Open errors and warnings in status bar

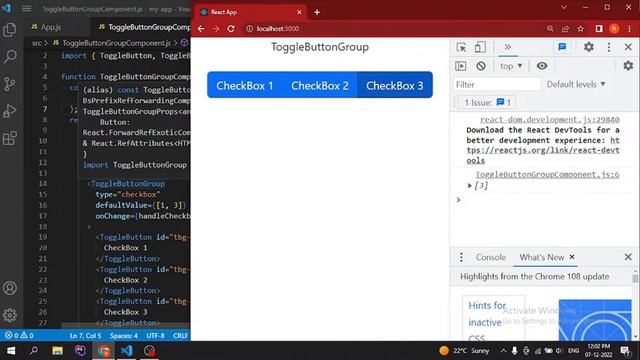click(x=19, y=336)
